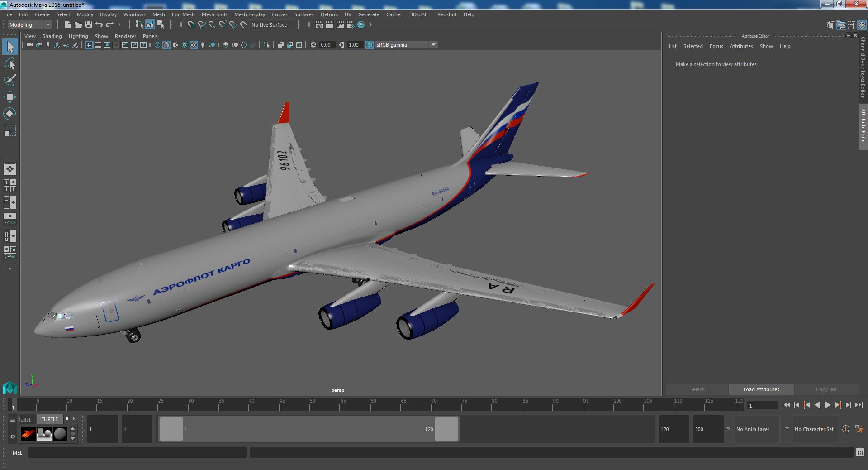Open the sRGB gamma view transform dropdown
The image size is (868, 470).
coord(406,45)
